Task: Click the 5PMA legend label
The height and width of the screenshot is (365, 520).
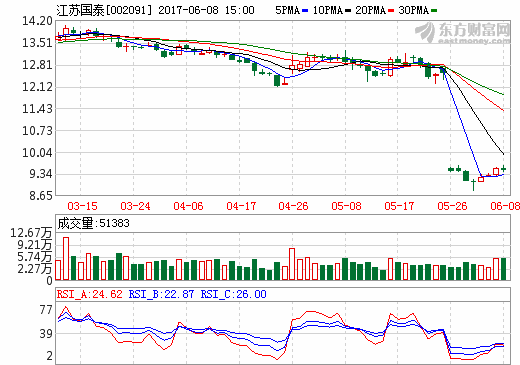Action: click(x=288, y=10)
